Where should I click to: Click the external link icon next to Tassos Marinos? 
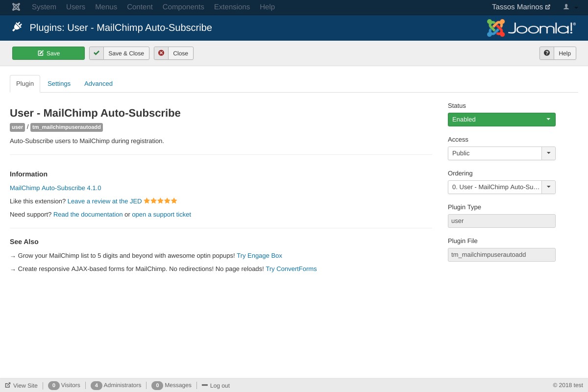[548, 7]
